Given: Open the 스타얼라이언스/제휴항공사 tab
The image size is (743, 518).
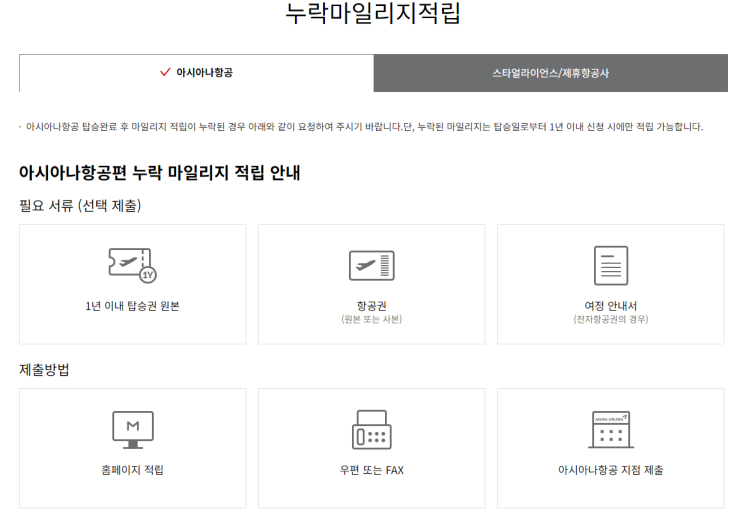Looking at the screenshot, I should (551, 73).
